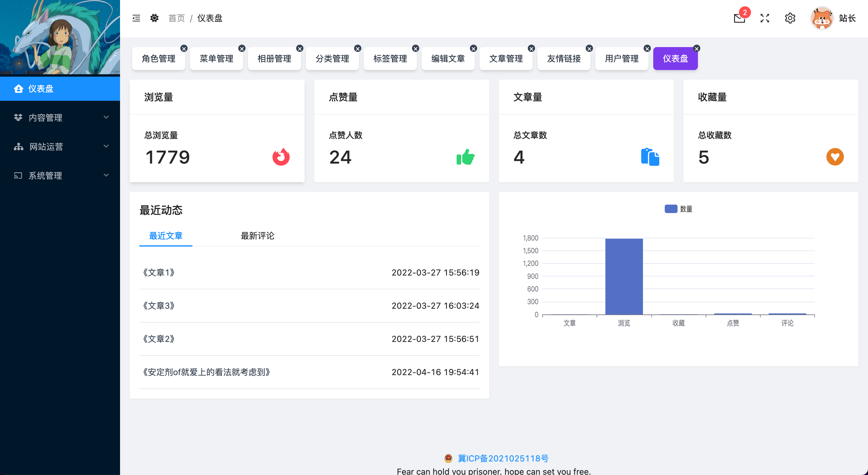Click the 系统管理 chevron arrow
868x475 pixels.
tap(106, 175)
